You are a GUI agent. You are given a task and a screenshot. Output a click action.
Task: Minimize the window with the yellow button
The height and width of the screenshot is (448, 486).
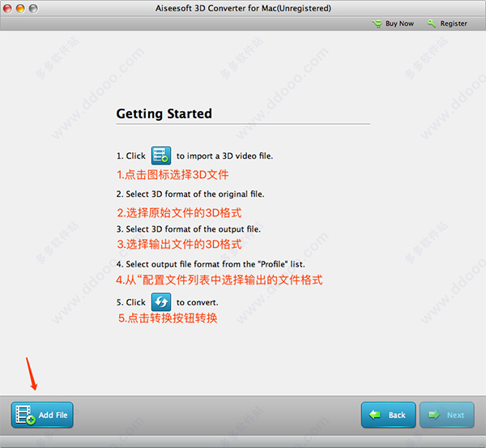coord(20,8)
